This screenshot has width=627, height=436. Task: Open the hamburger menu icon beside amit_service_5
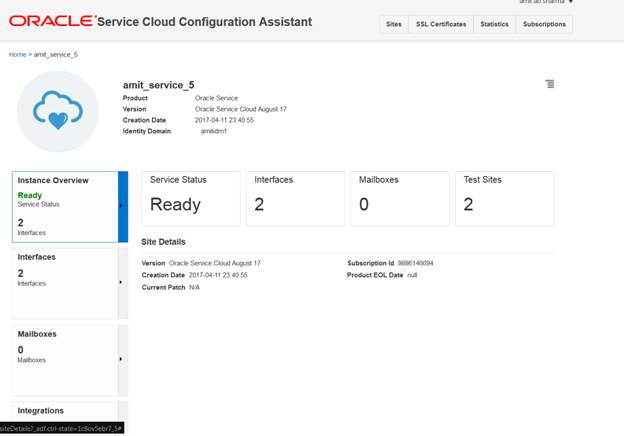coord(550,84)
